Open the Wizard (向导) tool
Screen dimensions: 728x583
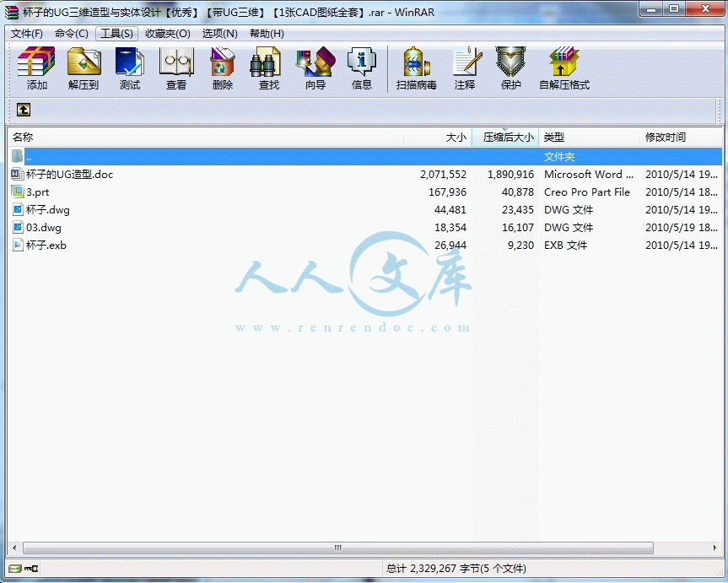coord(315,62)
